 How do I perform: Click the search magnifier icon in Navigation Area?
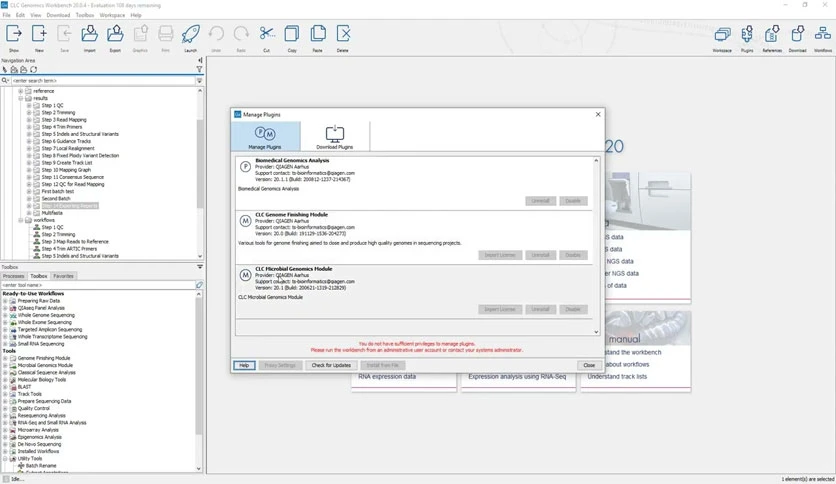[x=5, y=80]
